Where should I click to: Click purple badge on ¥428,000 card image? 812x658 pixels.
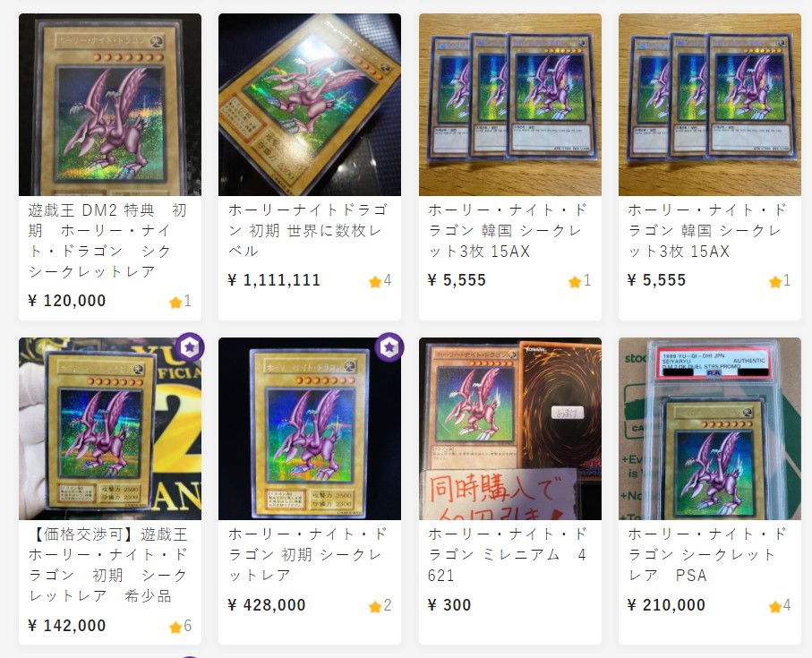click(x=389, y=346)
